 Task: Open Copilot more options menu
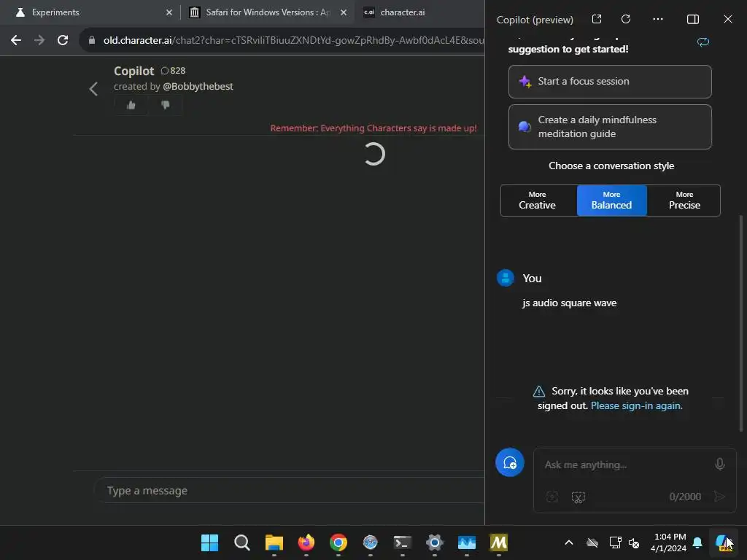point(658,19)
